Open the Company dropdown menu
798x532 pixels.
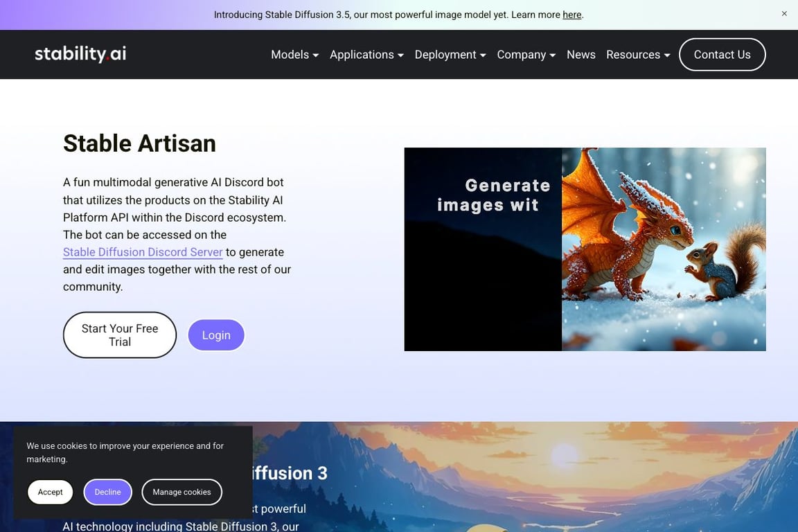pyautogui.click(x=526, y=55)
